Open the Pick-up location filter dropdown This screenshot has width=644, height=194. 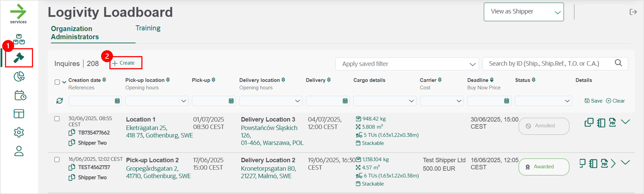tap(157, 101)
